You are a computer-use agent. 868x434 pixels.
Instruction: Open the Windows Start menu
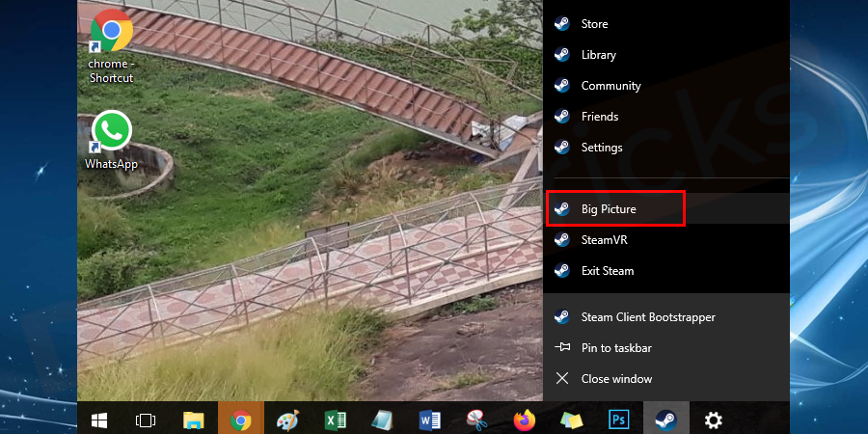[x=99, y=420]
